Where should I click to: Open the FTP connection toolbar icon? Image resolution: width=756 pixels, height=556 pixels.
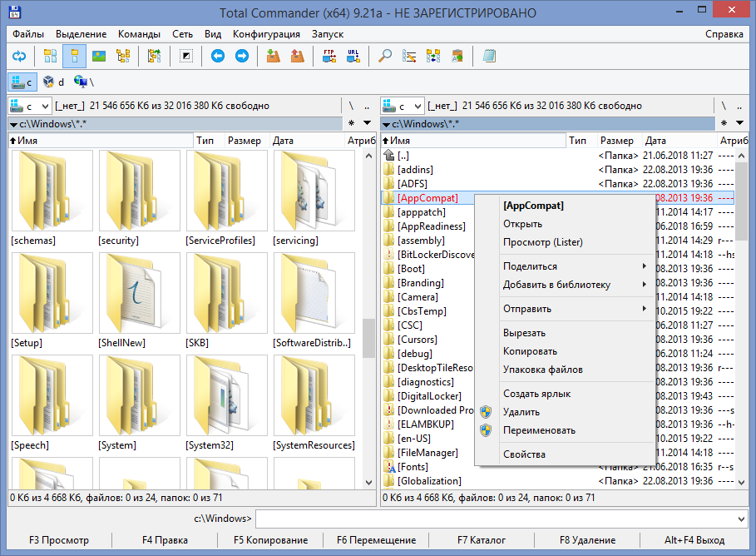coord(329,57)
